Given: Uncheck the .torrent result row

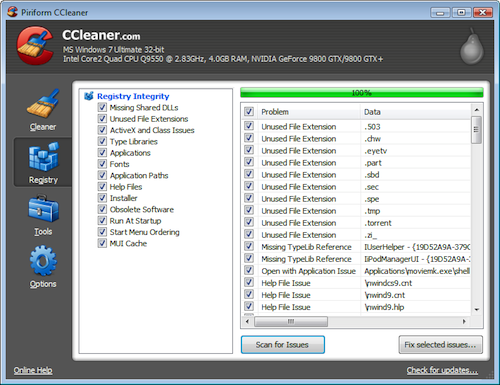Looking at the screenshot, I should click(x=249, y=222).
